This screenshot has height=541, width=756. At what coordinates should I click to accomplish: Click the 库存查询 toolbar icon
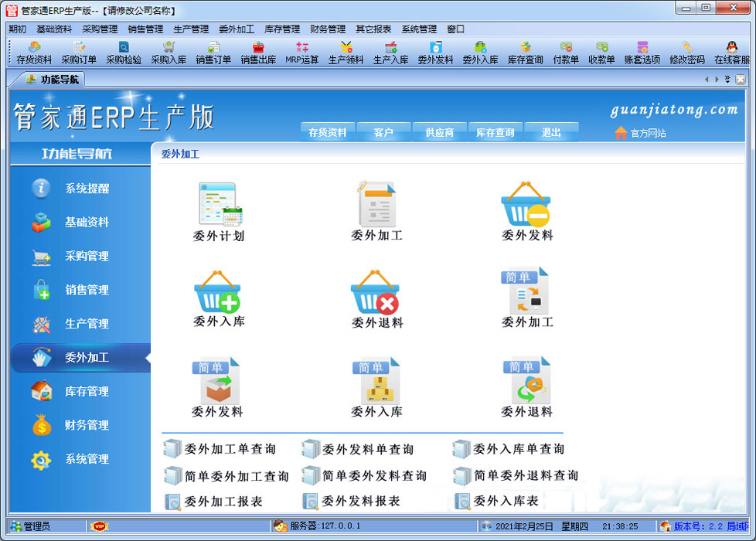pyautogui.click(x=525, y=53)
